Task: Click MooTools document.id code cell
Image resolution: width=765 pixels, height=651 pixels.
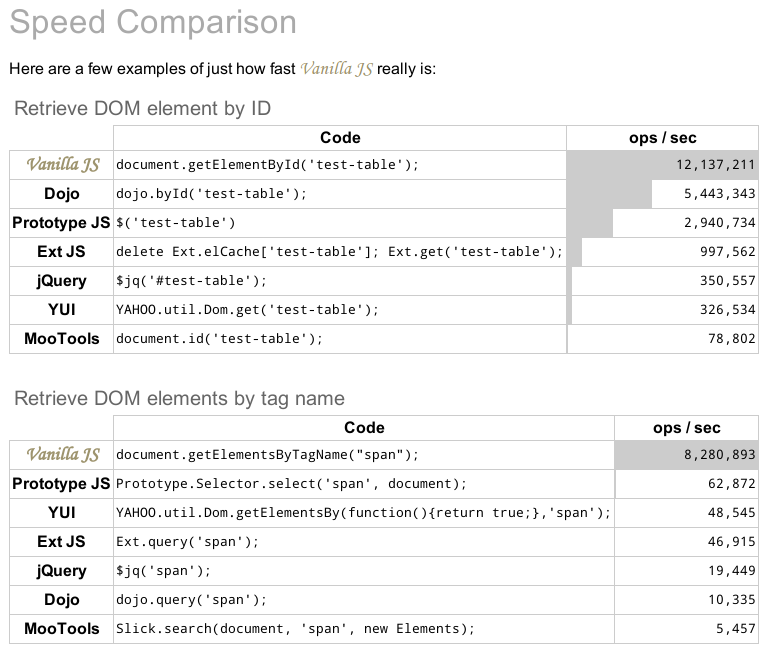Action: [x=340, y=339]
